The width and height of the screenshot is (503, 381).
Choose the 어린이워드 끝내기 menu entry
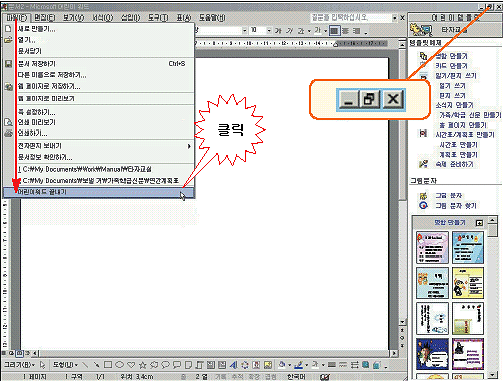(x=99, y=192)
